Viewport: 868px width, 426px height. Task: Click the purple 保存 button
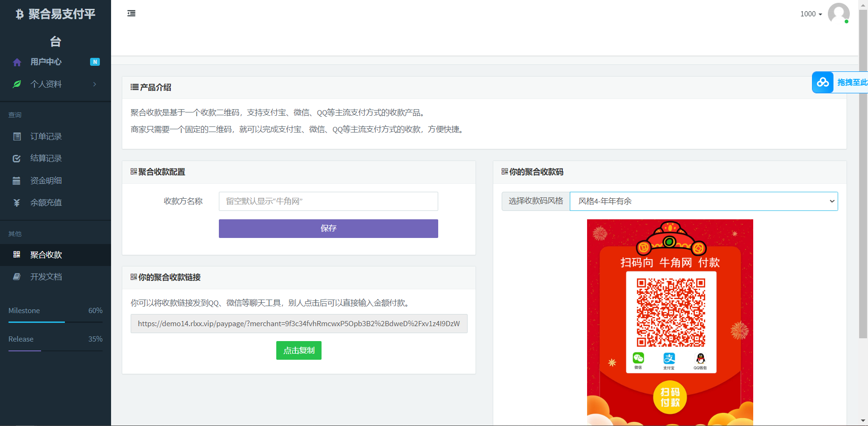pos(329,229)
